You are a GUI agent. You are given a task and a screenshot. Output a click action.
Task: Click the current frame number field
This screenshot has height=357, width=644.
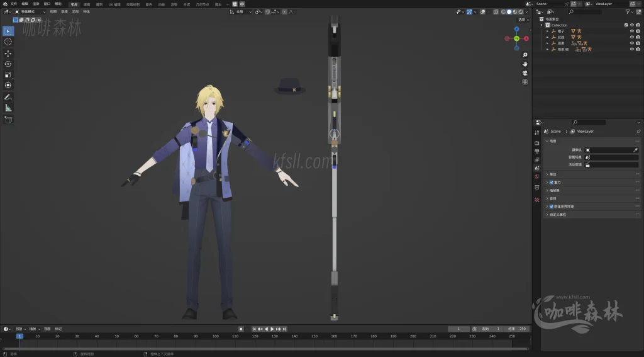click(458, 329)
